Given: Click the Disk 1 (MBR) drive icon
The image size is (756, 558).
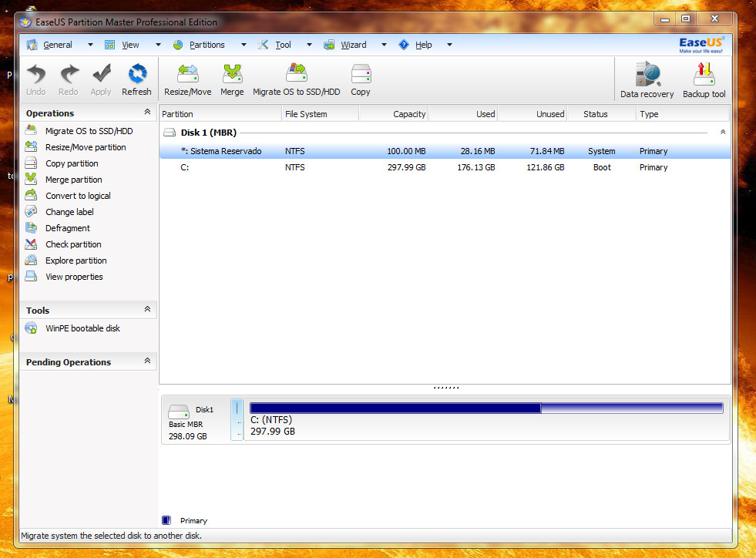Looking at the screenshot, I should pyautogui.click(x=170, y=132).
